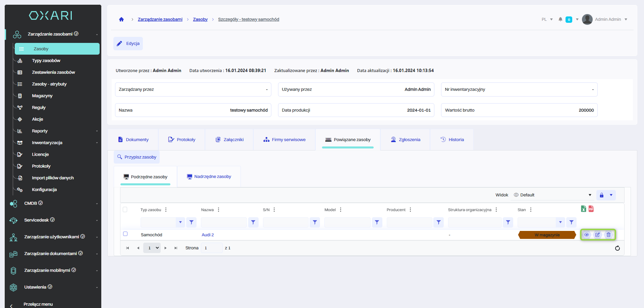The height and width of the screenshot is (308, 644).
Task: Open the Widok Default dropdown
Action: click(552, 195)
